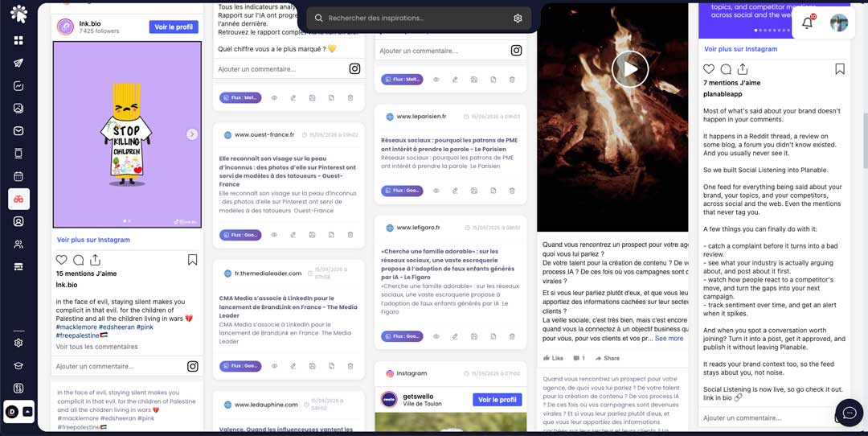Open the mail inbox sidebar icon
868x436 pixels.
point(18,131)
